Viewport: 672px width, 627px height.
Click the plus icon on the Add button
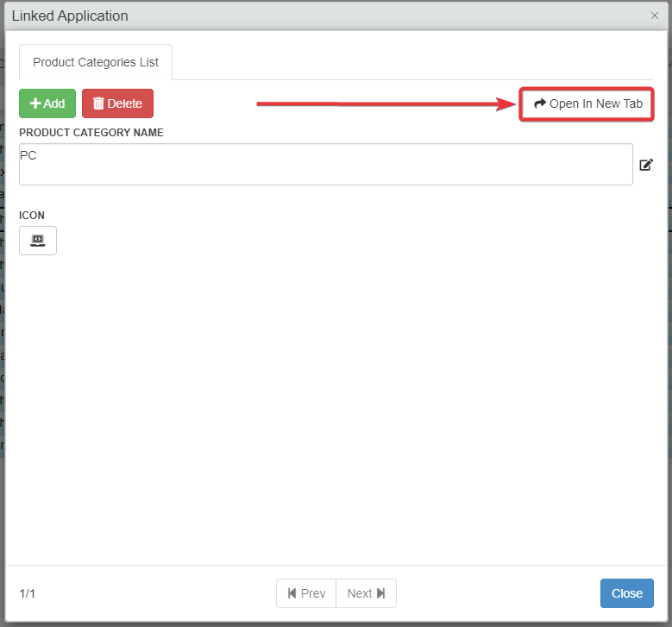pyautogui.click(x=35, y=103)
